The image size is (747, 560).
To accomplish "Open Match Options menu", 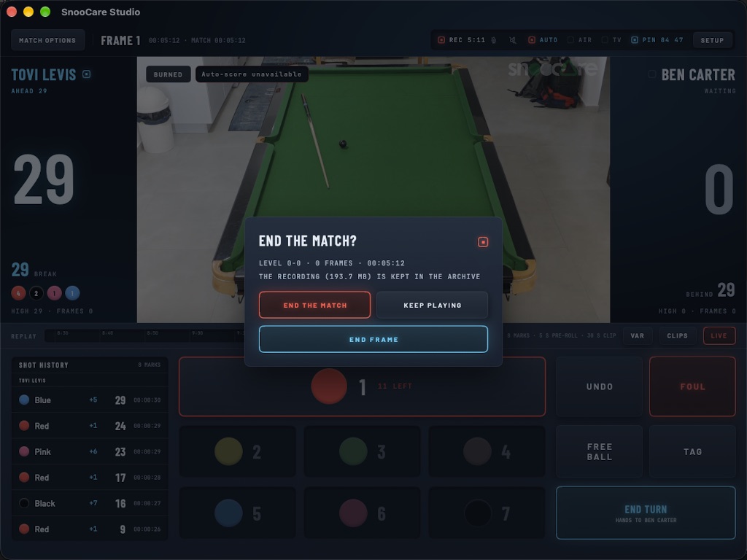I will point(47,41).
